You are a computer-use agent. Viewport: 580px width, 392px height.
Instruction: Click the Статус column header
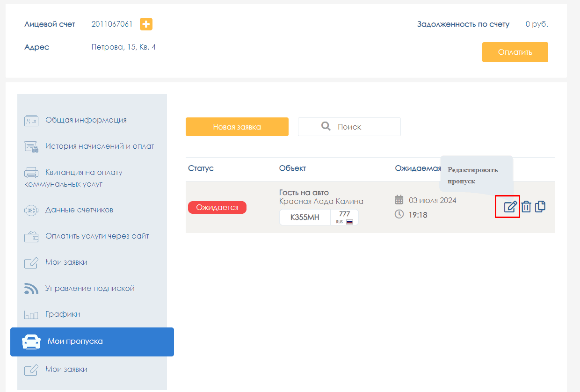pos(201,168)
